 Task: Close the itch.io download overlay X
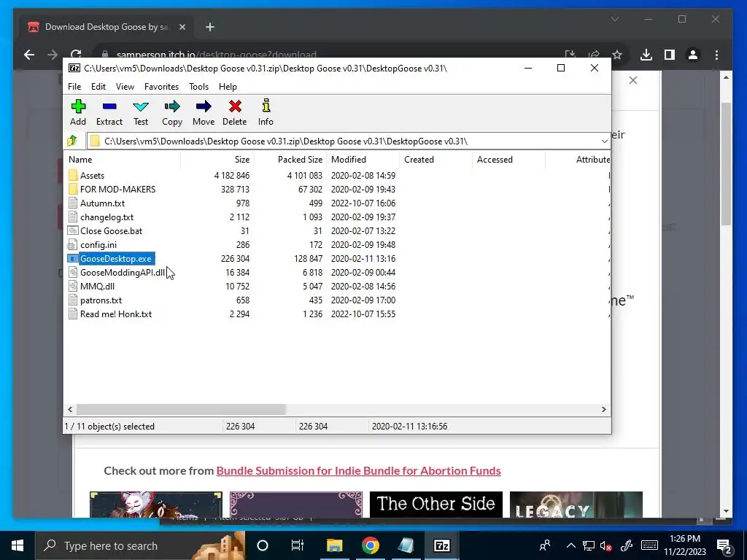tap(632, 80)
